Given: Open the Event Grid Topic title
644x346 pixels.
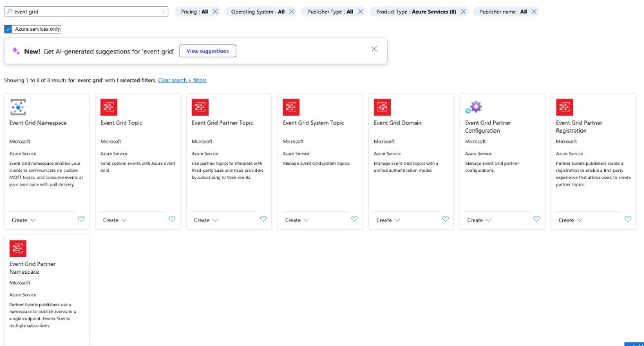Looking at the screenshot, I should 121,123.
